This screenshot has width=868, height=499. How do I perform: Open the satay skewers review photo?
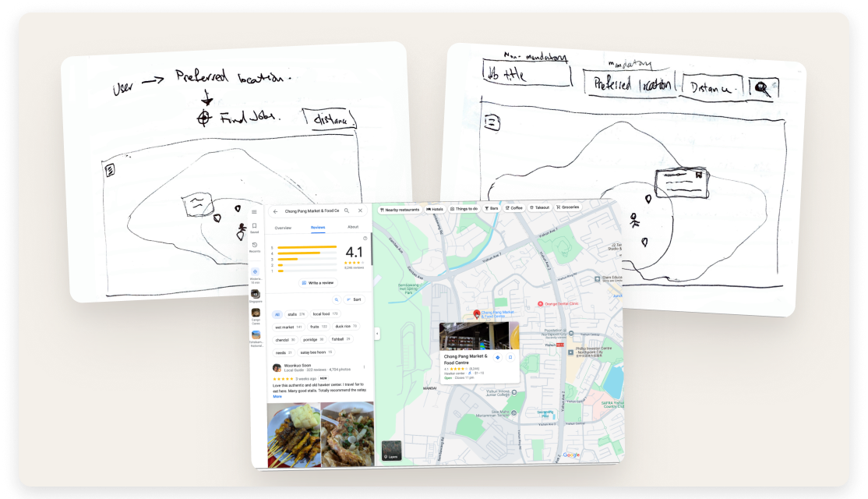tap(294, 435)
